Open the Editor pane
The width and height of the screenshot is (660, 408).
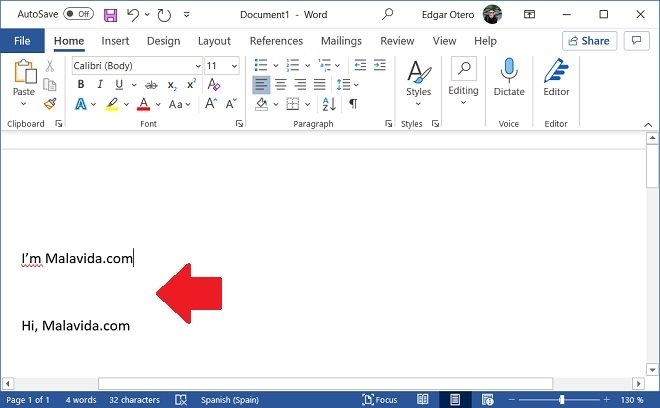[x=556, y=77]
